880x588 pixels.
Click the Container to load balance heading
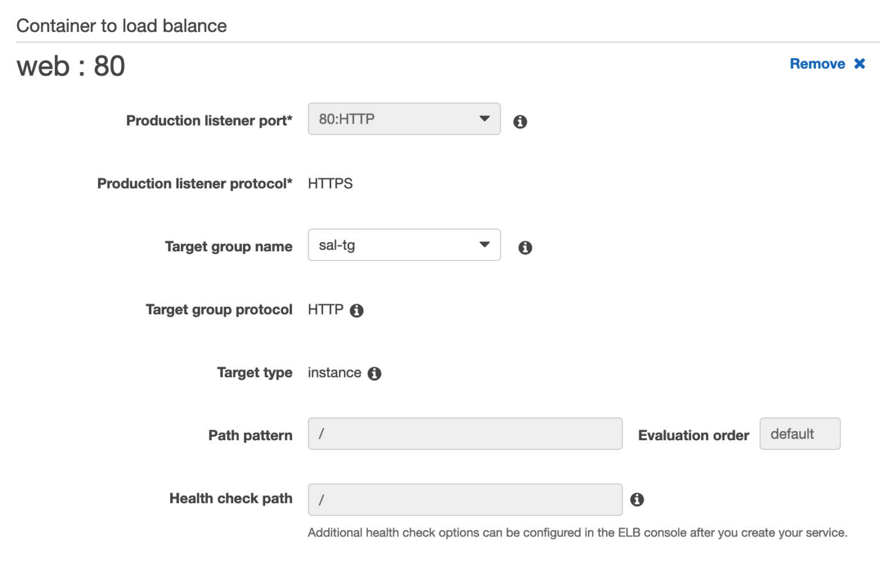122,25
